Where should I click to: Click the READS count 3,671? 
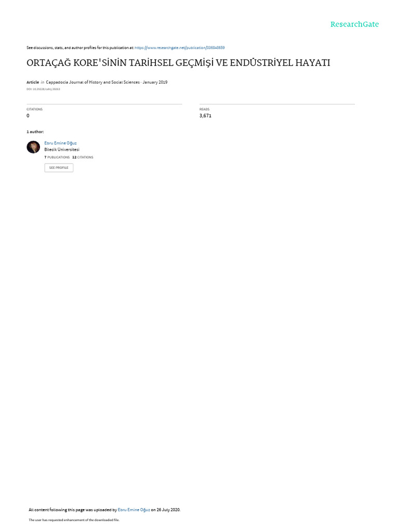click(x=205, y=116)
